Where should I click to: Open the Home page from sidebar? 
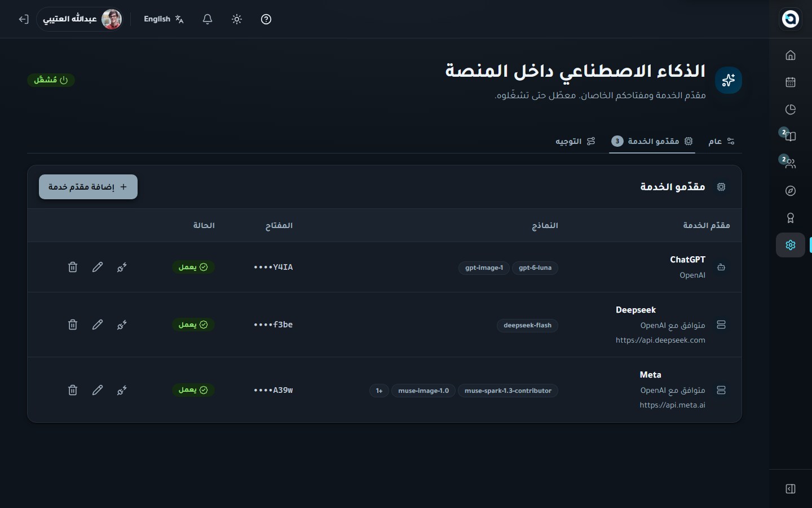click(x=791, y=55)
